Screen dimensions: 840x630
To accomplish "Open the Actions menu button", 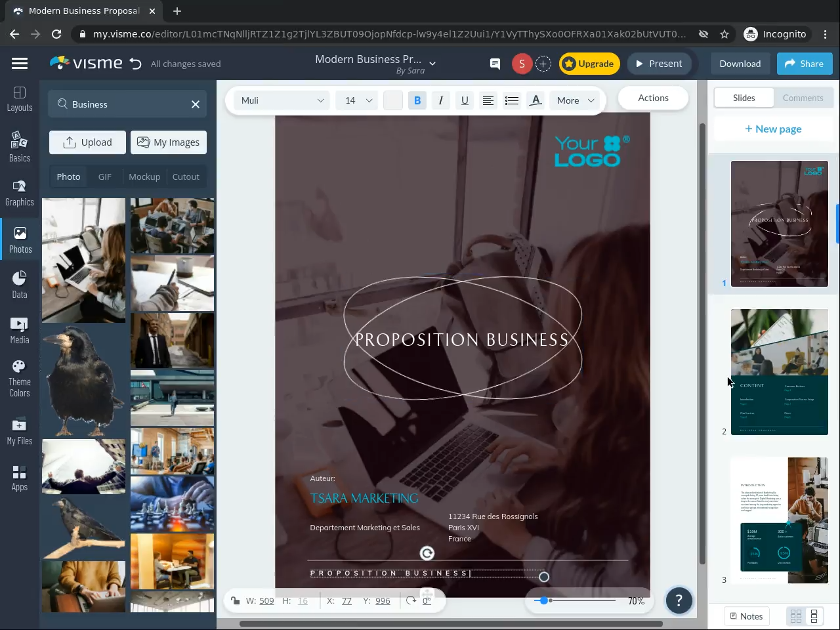I will [x=653, y=98].
